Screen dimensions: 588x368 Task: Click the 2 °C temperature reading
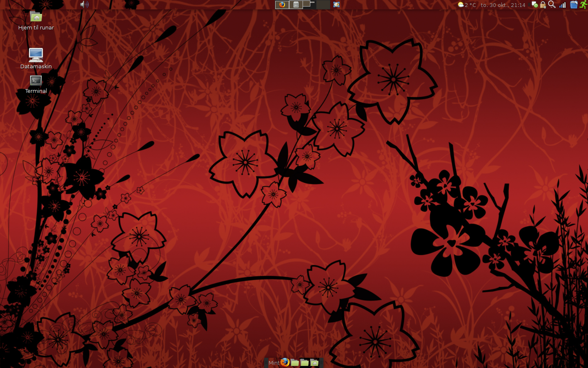(x=470, y=5)
